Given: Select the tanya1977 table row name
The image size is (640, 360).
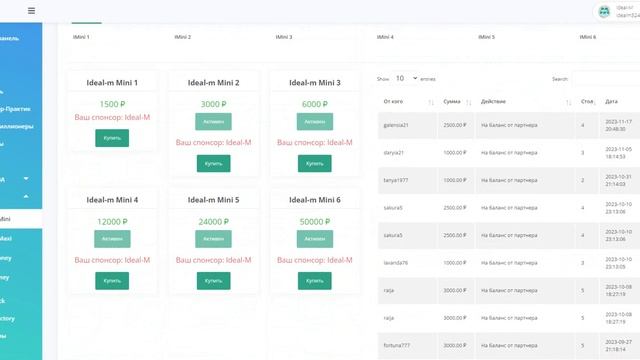Looking at the screenshot, I should 396,180.
